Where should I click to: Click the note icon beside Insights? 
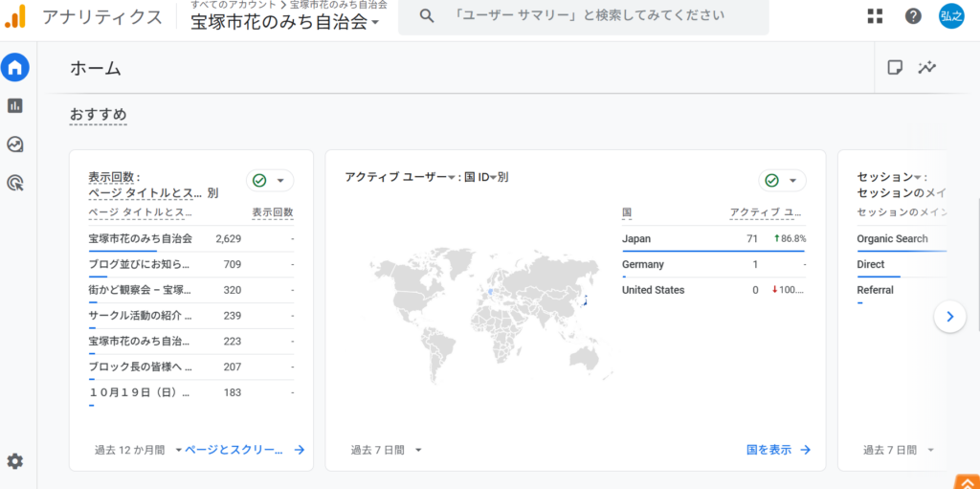(x=895, y=67)
